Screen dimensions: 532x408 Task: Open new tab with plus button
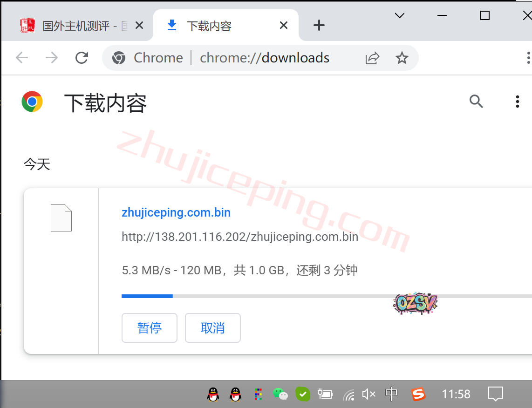click(319, 26)
